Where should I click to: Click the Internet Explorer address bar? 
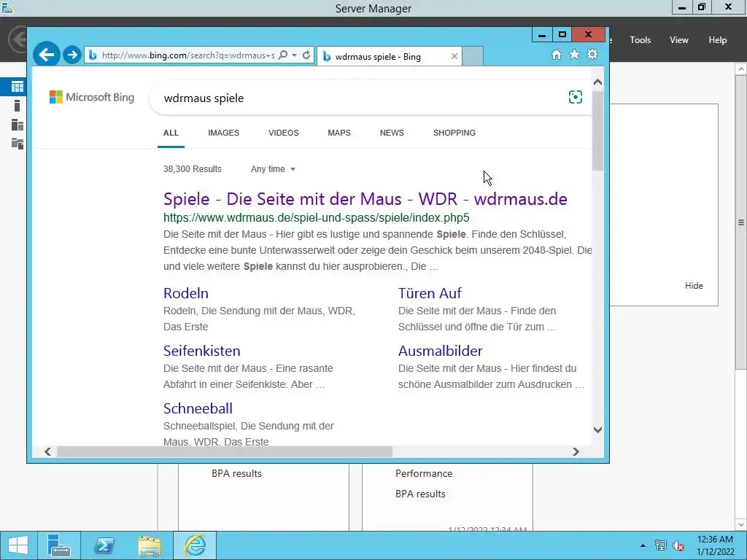pos(188,55)
